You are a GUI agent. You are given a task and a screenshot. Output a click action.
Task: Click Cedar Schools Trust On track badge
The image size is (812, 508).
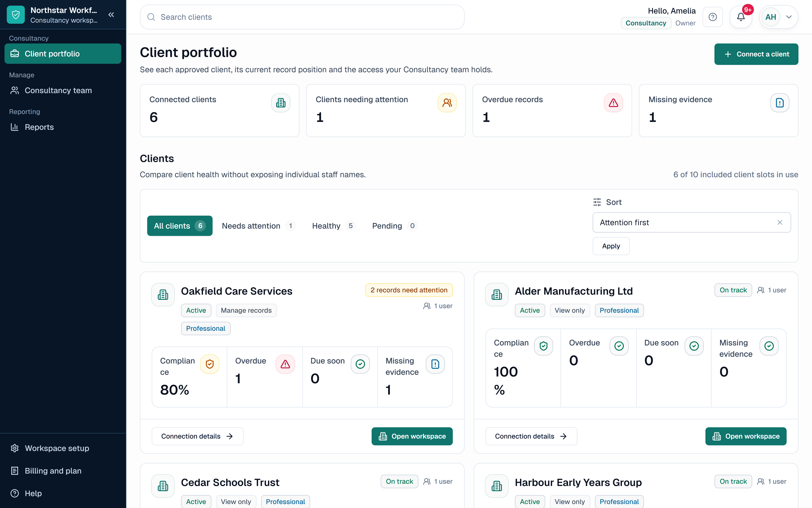coord(399,481)
